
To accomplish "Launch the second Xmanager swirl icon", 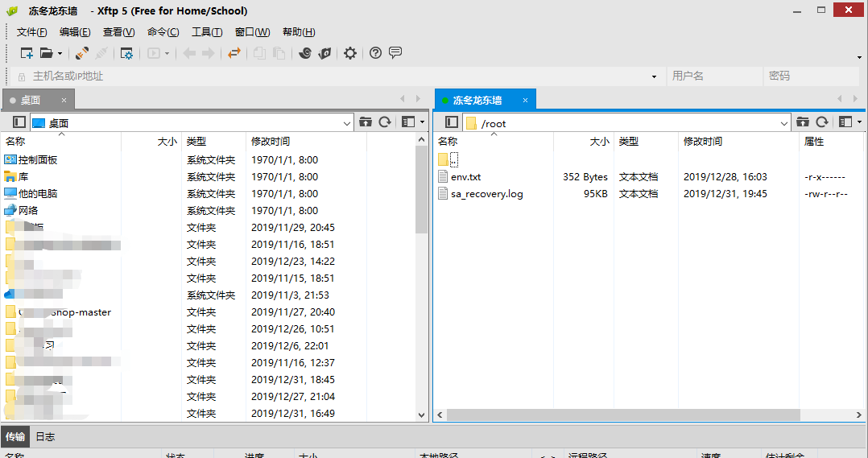I will click(x=324, y=53).
